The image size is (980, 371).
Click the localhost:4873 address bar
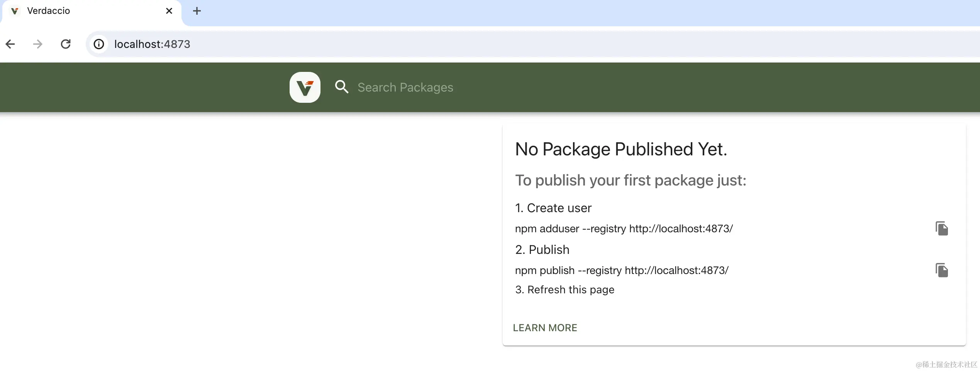pyautogui.click(x=533, y=44)
